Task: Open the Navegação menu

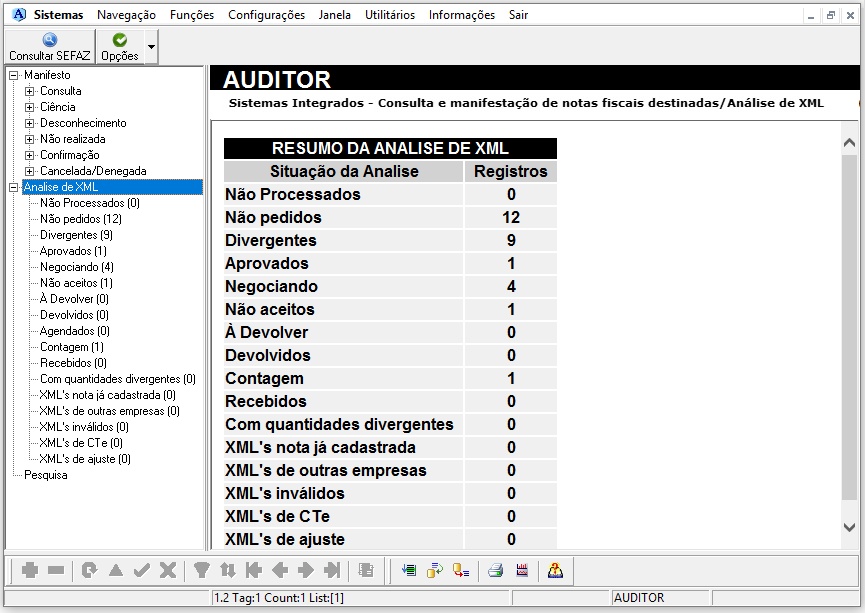Action: click(126, 15)
